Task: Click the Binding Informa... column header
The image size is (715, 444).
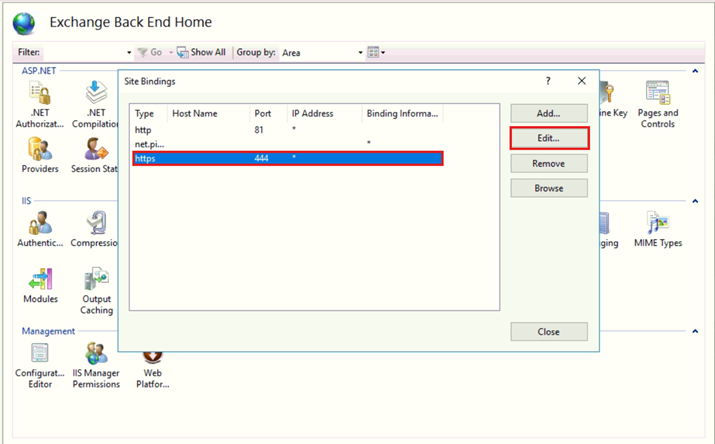Action: coord(402,114)
